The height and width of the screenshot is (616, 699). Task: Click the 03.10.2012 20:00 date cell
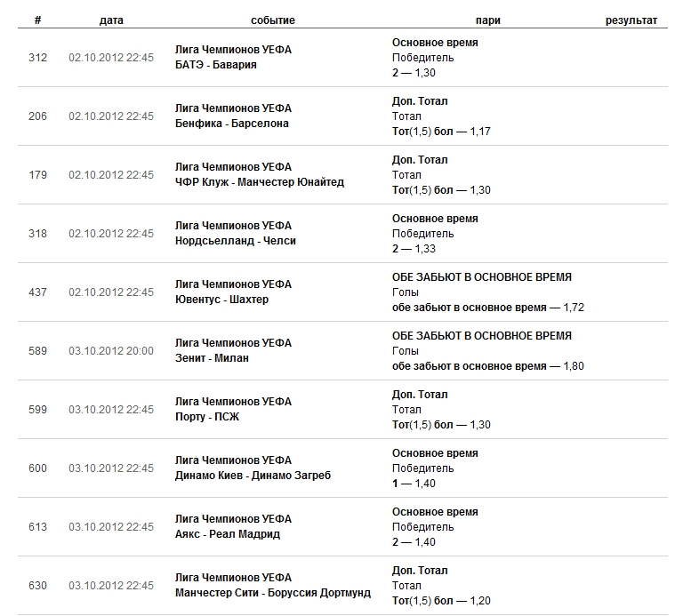point(111,351)
